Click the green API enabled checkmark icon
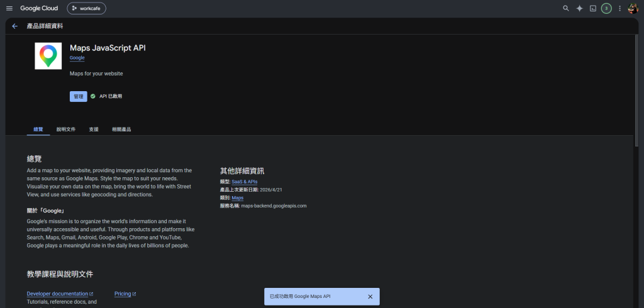The image size is (644, 308). (x=93, y=96)
